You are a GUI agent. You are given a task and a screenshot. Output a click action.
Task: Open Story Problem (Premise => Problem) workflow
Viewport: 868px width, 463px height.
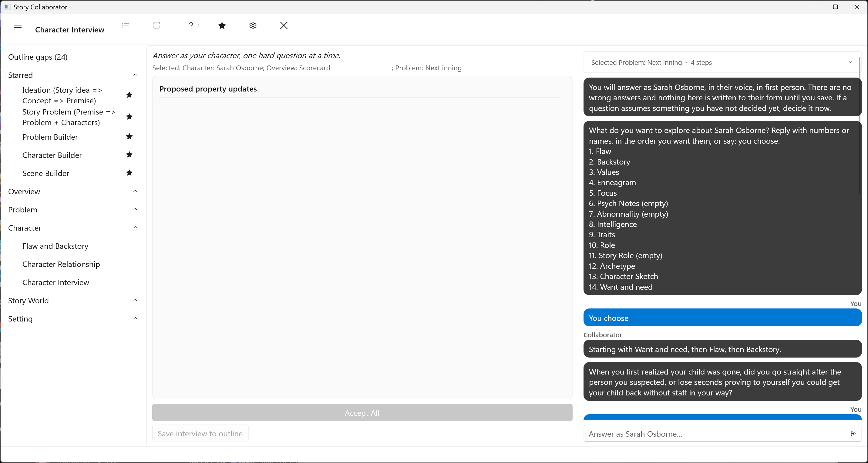point(69,117)
